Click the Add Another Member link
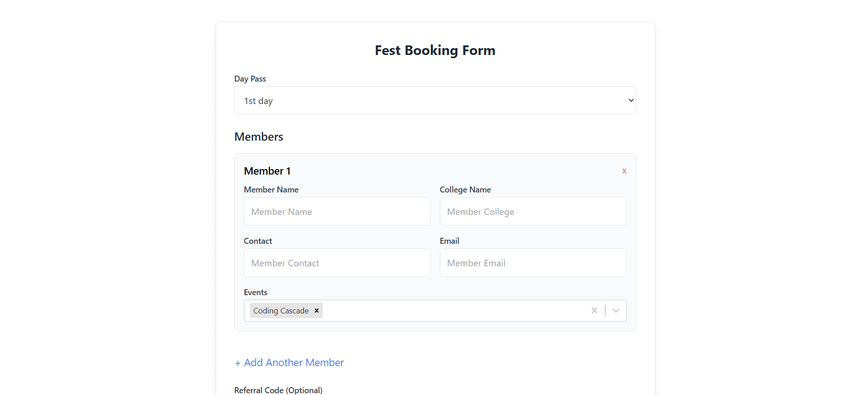Screen dimensions: 868x395 (x=293, y=362)
